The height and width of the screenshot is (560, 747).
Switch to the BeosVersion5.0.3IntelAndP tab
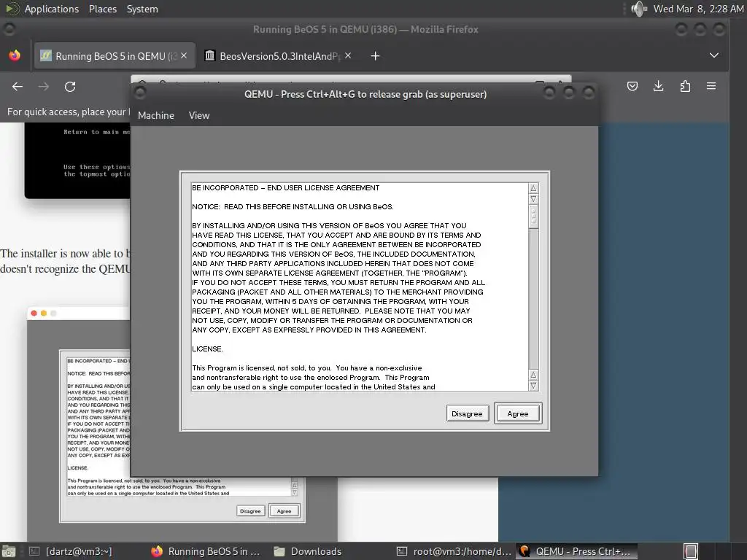click(279, 55)
